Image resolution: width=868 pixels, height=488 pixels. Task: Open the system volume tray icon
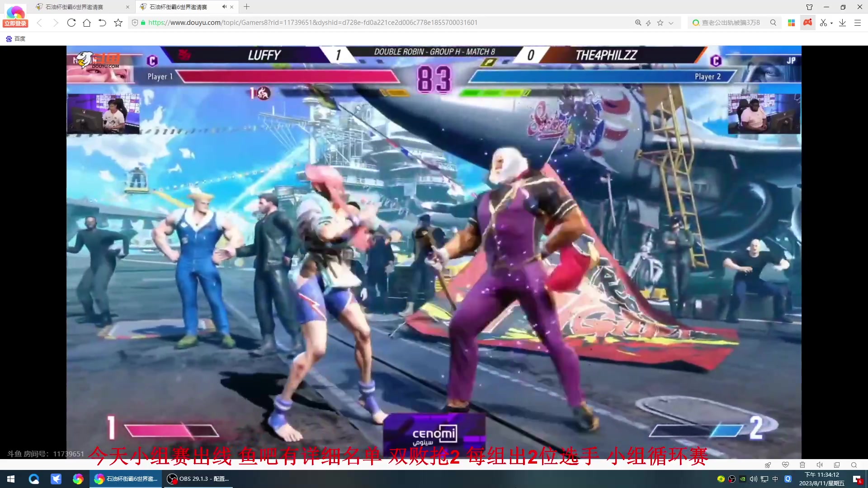tap(753, 479)
